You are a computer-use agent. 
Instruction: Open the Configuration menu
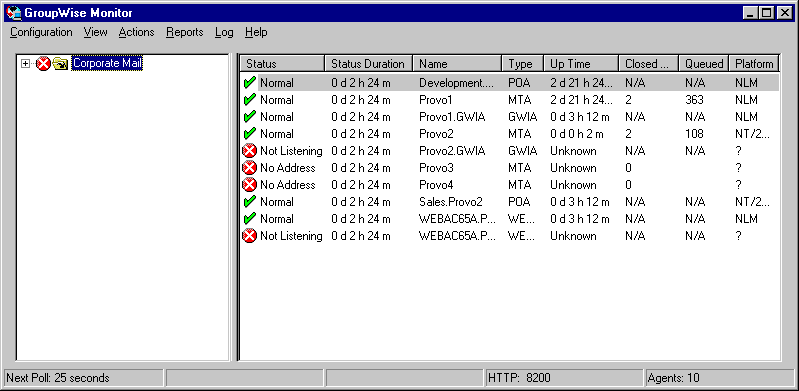point(41,32)
